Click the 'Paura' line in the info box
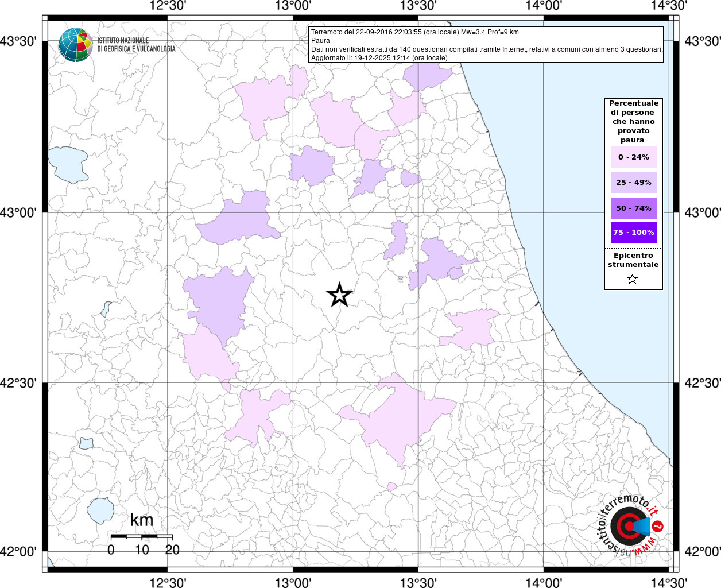Viewport: 721px width, 588px height. tap(320, 41)
